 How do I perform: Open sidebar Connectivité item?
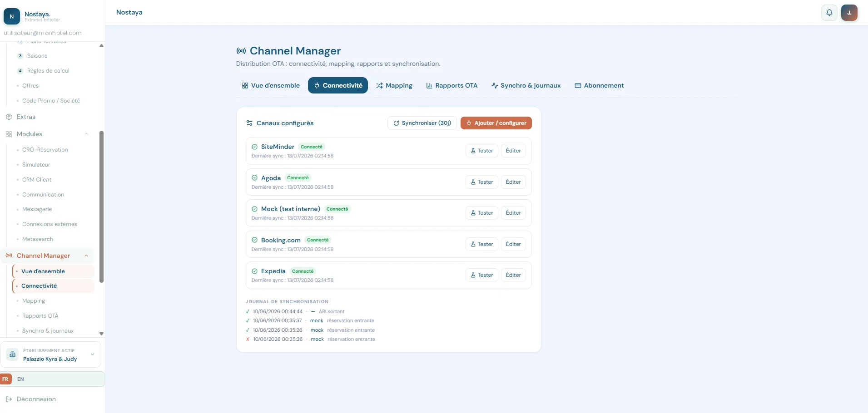coord(54,286)
